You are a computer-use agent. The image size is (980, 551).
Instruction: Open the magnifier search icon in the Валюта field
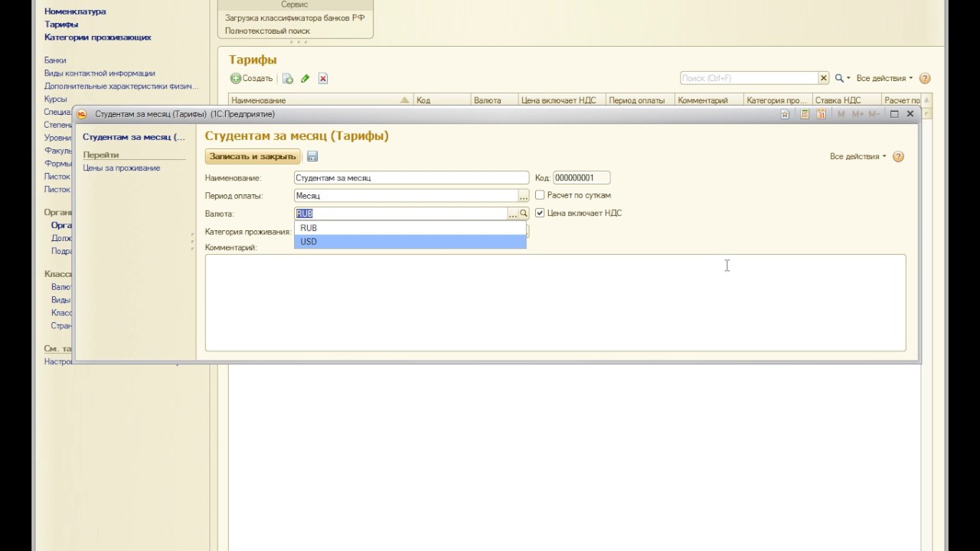pyautogui.click(x=524, y=214)
